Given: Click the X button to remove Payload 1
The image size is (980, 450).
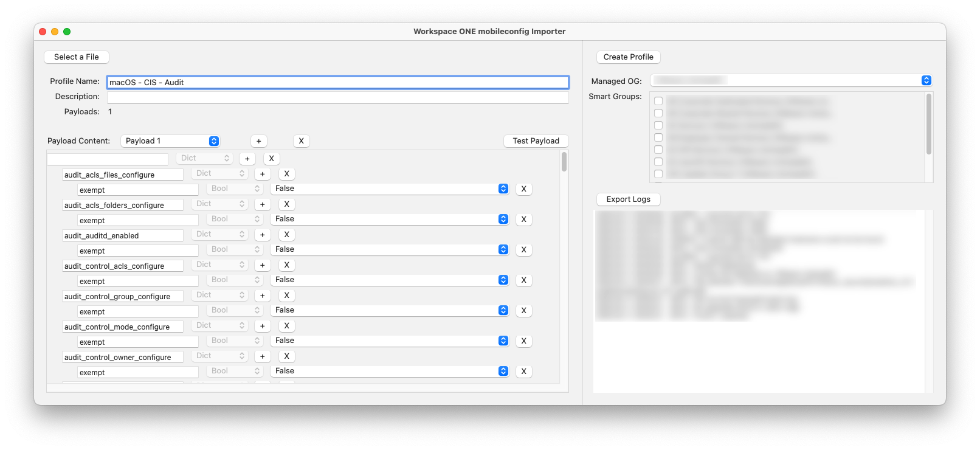Looking at the screenshot, I should click(301, 141).
